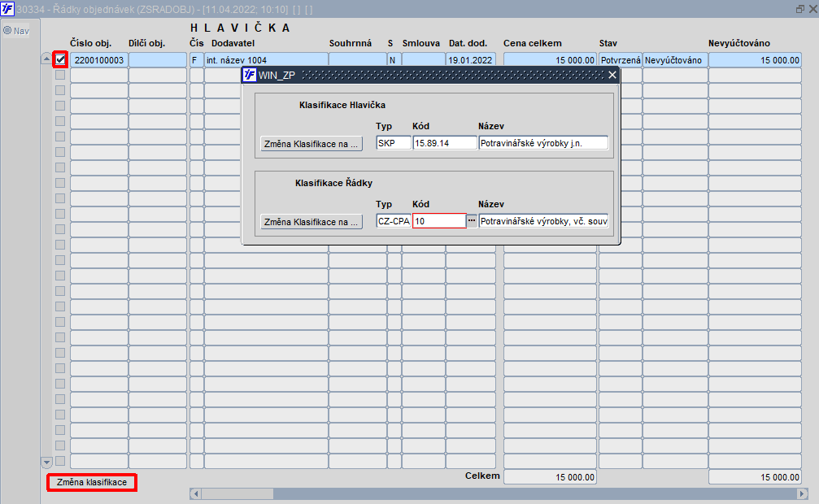This screenshot has width=819, height=504.
Task: Click Název field Potravinářské výrobky, vč. souv
Action: (x=544, y=221)
